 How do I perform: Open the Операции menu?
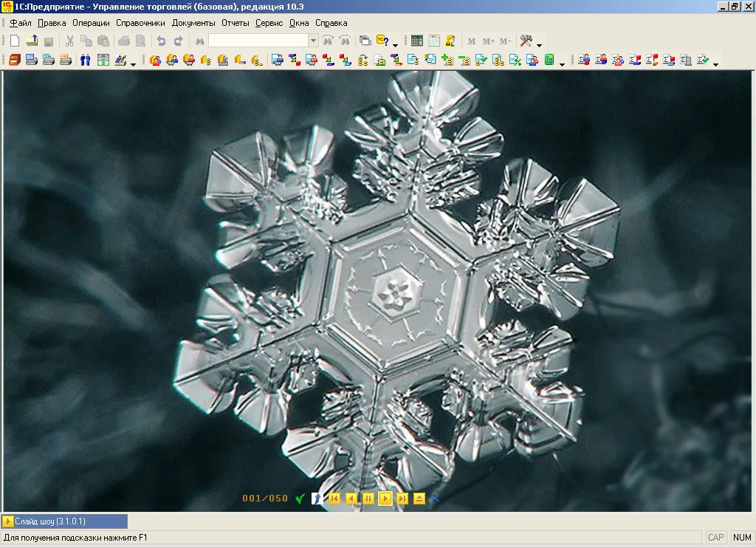[x=91, y=23]
